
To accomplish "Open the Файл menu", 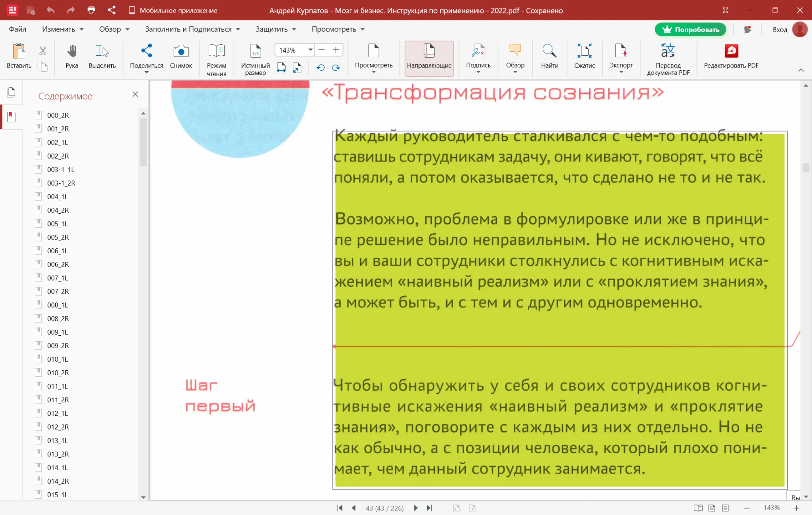I will (17, 29).
